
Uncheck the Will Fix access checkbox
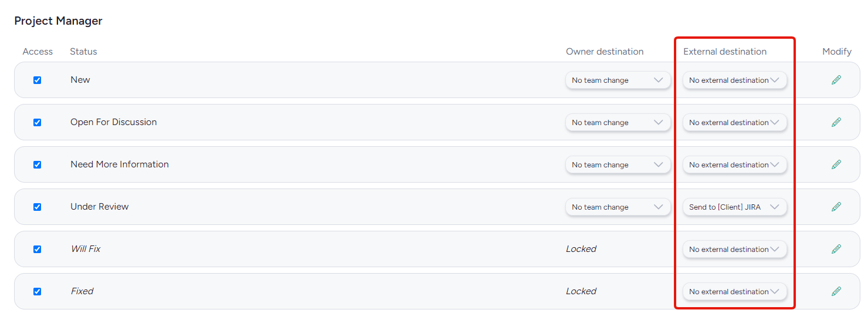(38, 249)
